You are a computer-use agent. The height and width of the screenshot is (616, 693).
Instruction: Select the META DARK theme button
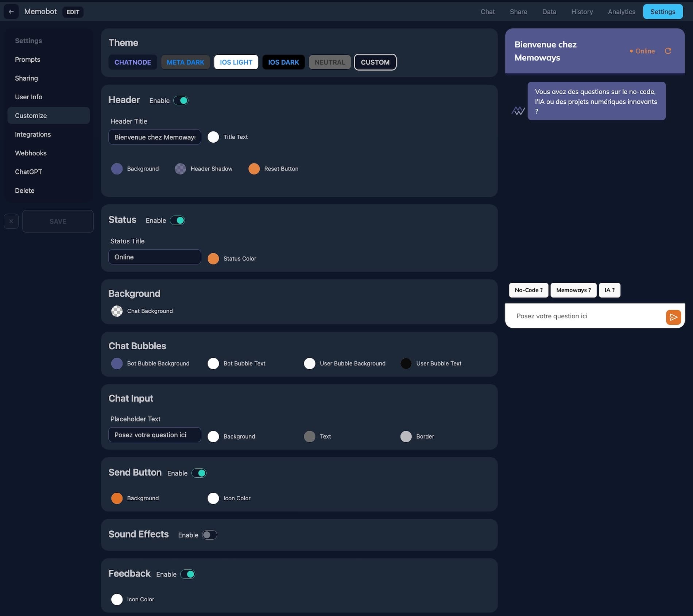click(185, 62)
